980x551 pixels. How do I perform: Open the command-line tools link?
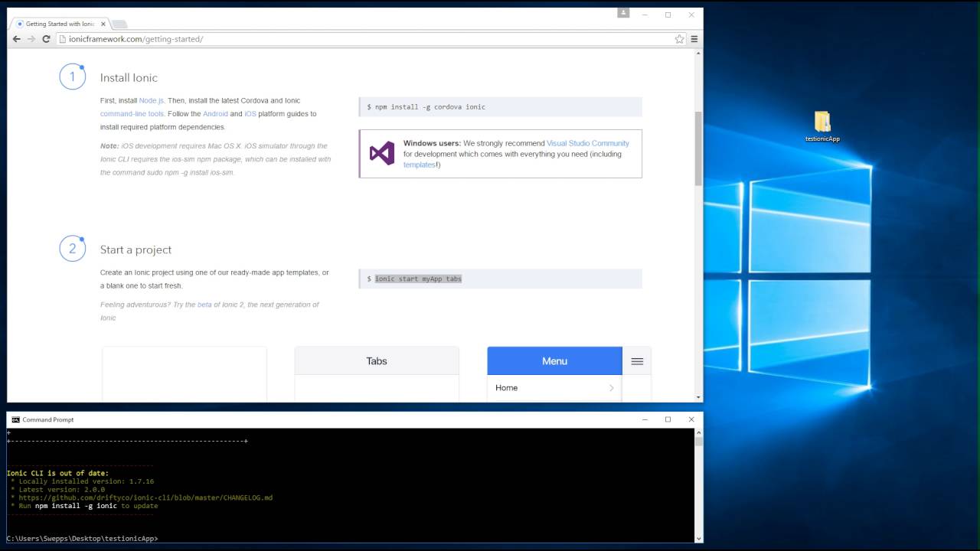[132, 114]
